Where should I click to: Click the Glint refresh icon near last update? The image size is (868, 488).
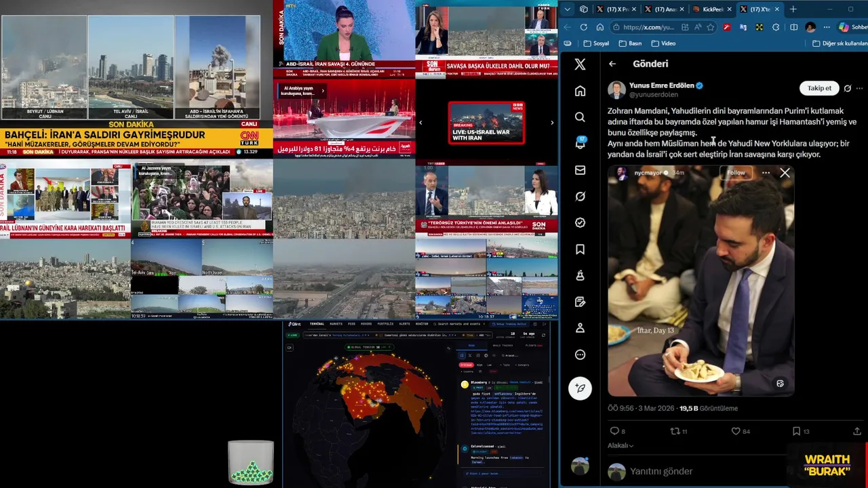coord(543,335)
